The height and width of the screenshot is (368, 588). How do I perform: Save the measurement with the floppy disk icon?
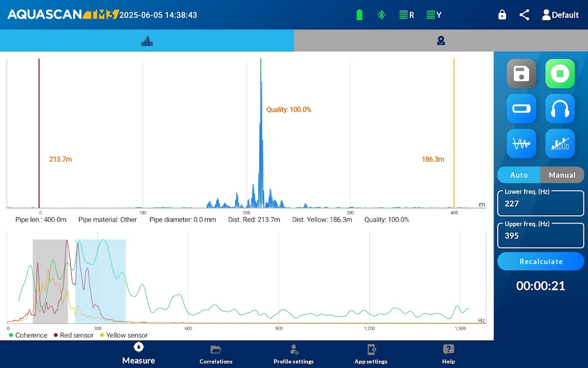[521, 74]
